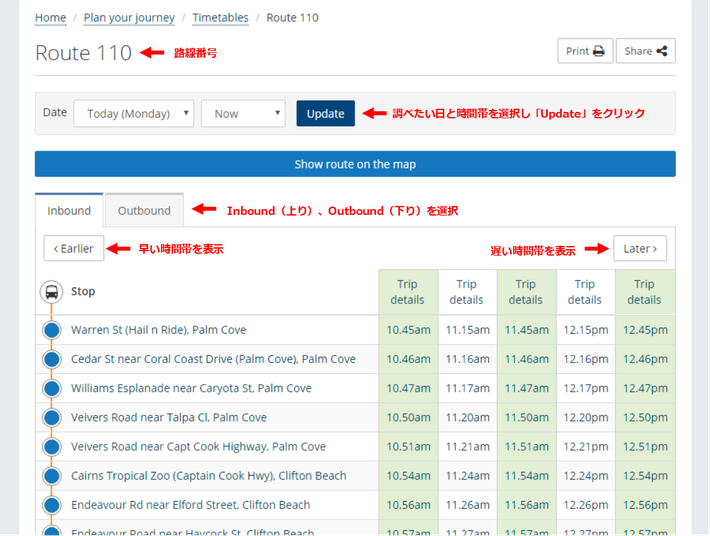Click the stop marker for Cedar St
Image resolution: width=710 pixels, height=536 pixels.
(52, 359)
